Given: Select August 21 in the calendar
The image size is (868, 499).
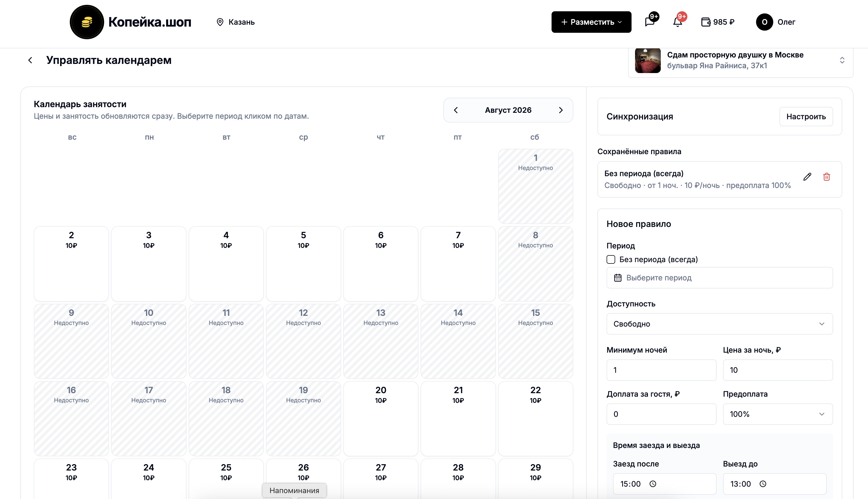Looking at the screenshot, I should [x=458, y=419].
